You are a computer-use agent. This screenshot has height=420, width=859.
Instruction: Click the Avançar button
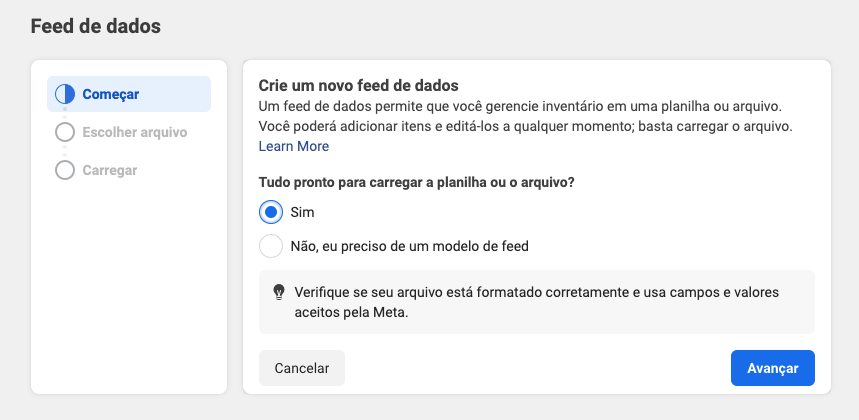click(772, 368)
